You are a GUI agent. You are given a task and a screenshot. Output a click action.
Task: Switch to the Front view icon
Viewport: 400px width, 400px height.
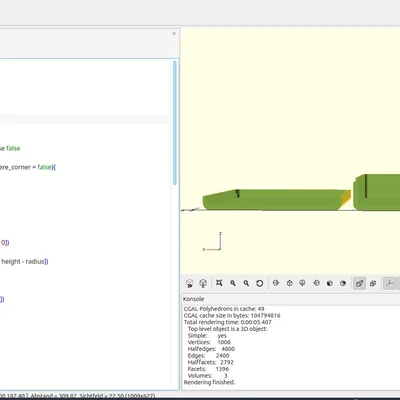pyautogui.click(x=330, y=283)
